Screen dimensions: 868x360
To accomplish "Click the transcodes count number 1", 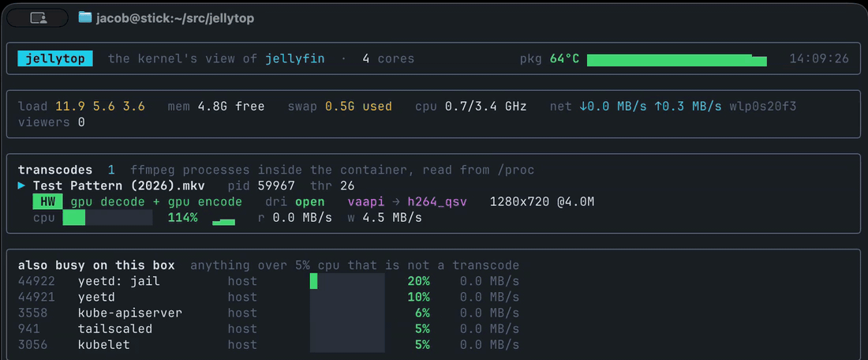I will tap(111, 170).
